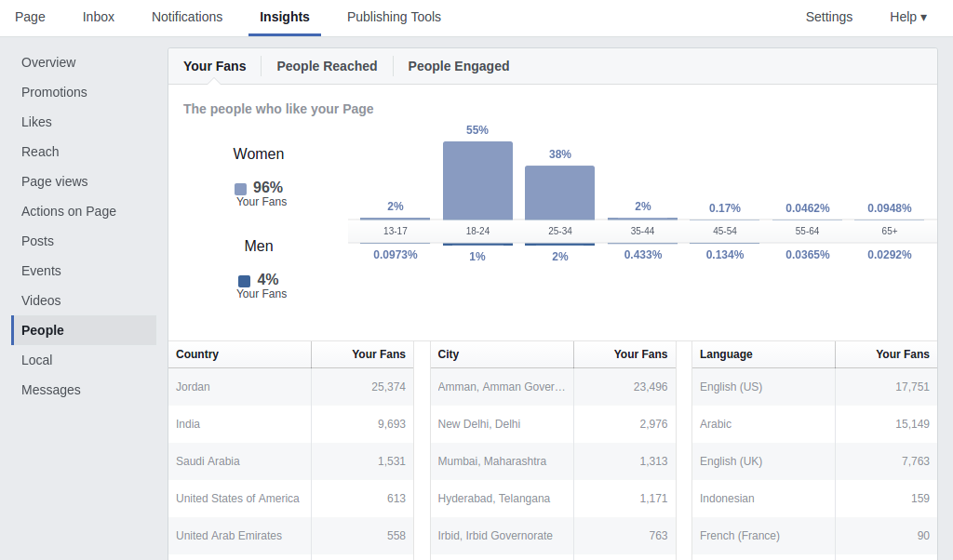Open Notifications
The height and width of the screenshot is (560, 953).
click(x=186, y=17)
